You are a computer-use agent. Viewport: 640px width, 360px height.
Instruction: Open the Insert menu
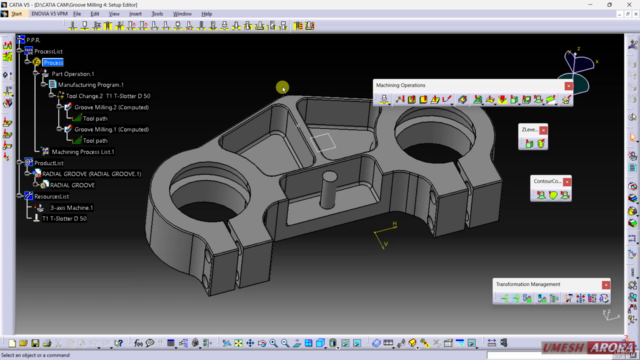136,14
